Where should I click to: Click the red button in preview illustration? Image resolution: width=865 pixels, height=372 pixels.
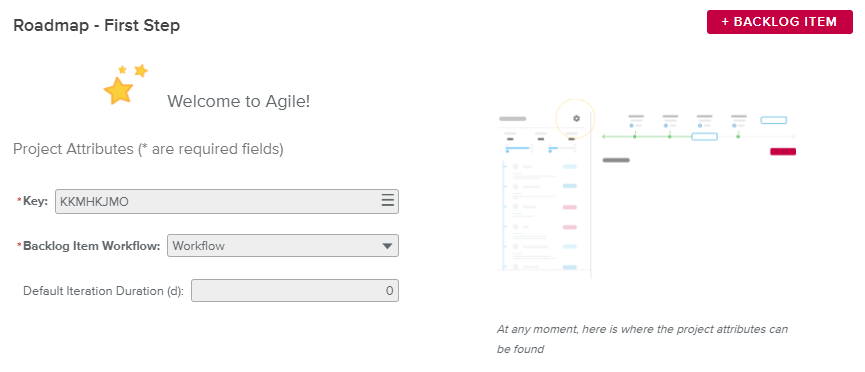click(783, 151)
